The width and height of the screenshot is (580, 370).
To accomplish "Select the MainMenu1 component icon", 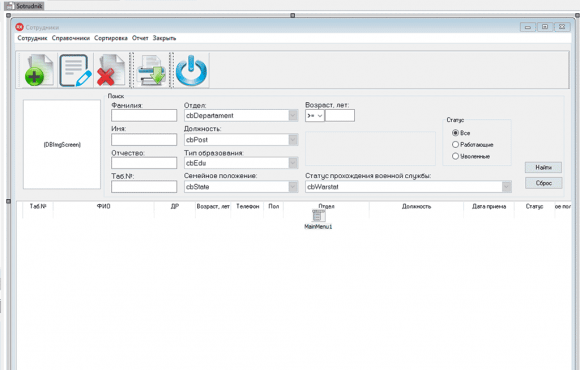I will tap(318, 216).
